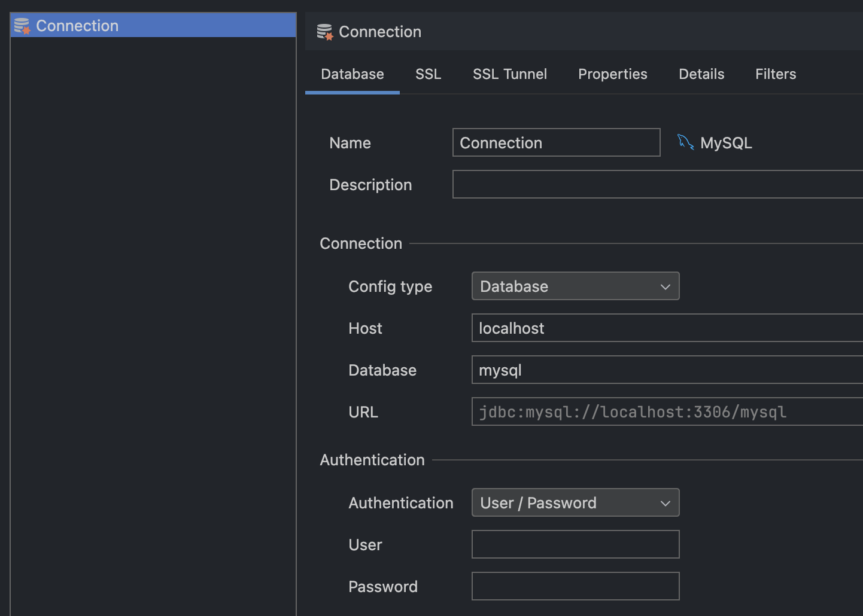Click the database icon in the sidebar Connection item
The image size is (863, 616).
[x=22, y=26]
